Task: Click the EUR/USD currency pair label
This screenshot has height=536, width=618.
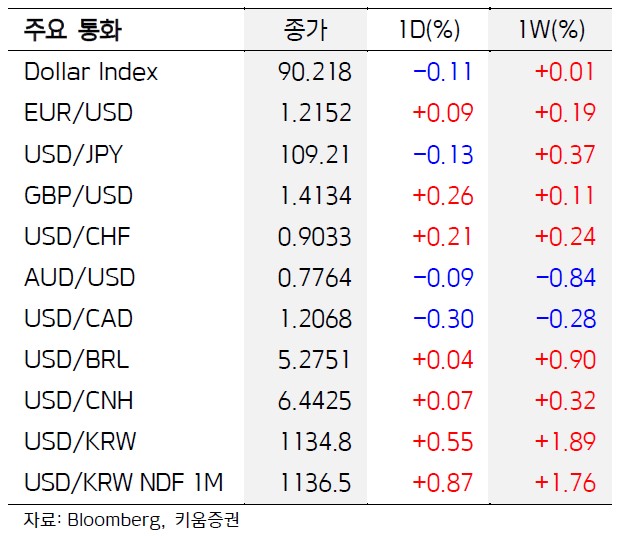Action: (x=78, y=113)
